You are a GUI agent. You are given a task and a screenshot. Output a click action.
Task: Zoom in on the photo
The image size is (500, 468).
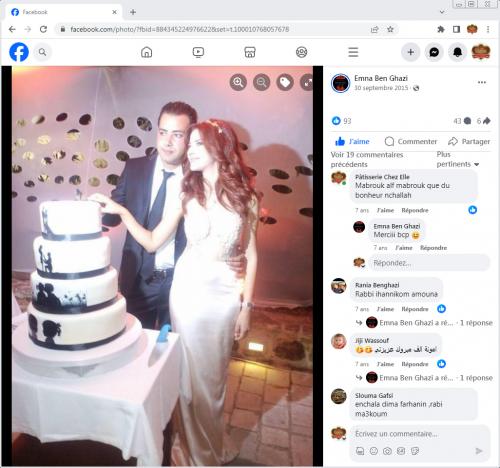pyautogui.click(x=238, y=82)
